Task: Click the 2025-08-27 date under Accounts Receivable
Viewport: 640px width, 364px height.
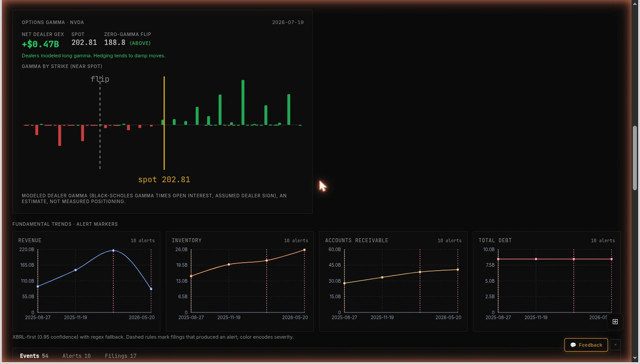Action: pyautogui.click(x=344, y=317)
